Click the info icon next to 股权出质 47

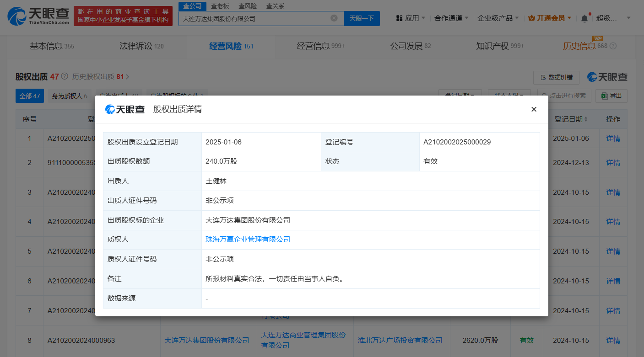click(65, 76)
